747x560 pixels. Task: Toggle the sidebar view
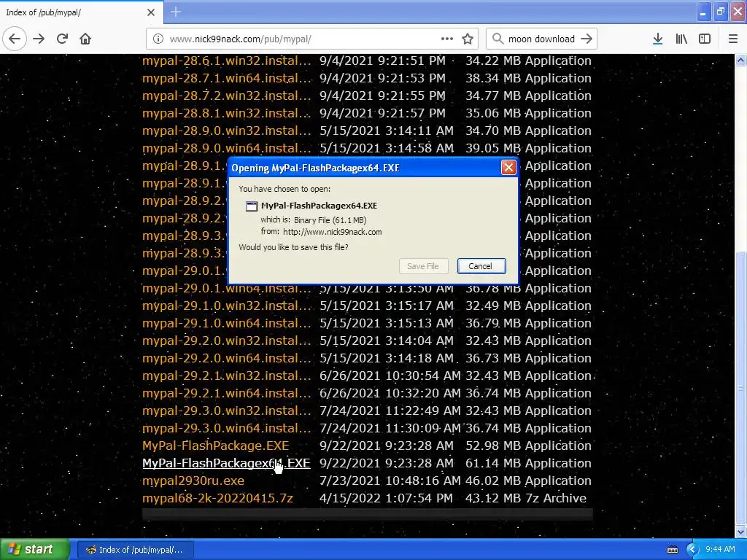705,39
